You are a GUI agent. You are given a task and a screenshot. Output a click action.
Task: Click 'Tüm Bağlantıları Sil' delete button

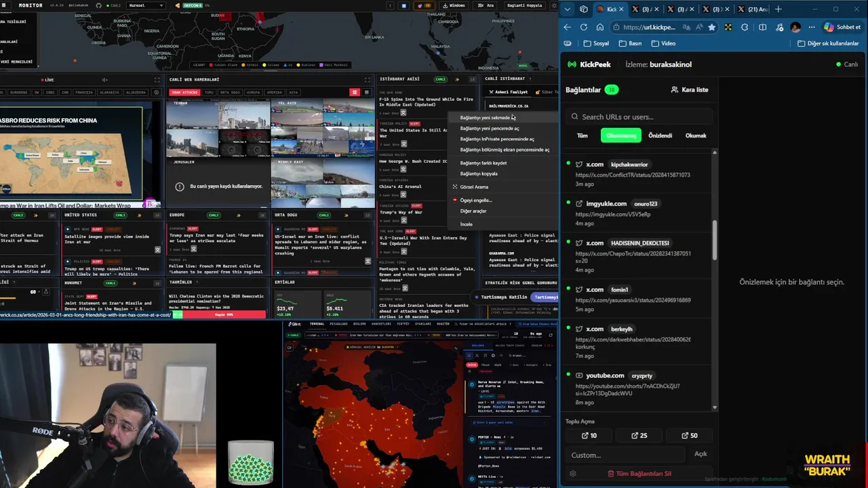point(639,474)
